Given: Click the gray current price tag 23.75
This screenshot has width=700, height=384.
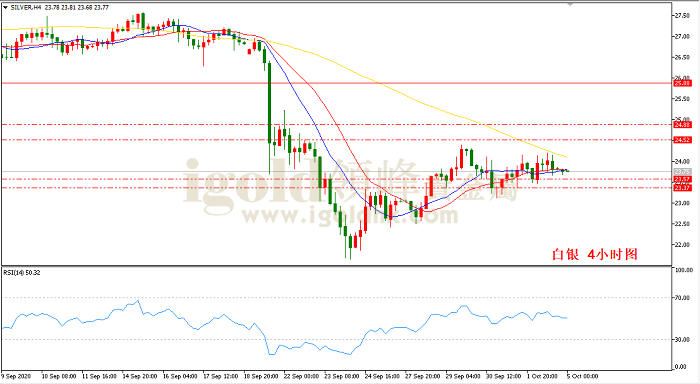Looking at the screenshot, I should click(682, 171).
